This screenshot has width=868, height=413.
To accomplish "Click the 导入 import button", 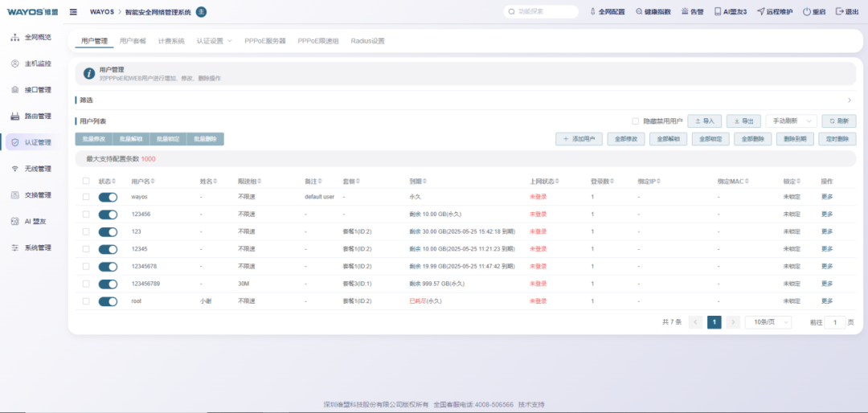I will click(705, 121).
